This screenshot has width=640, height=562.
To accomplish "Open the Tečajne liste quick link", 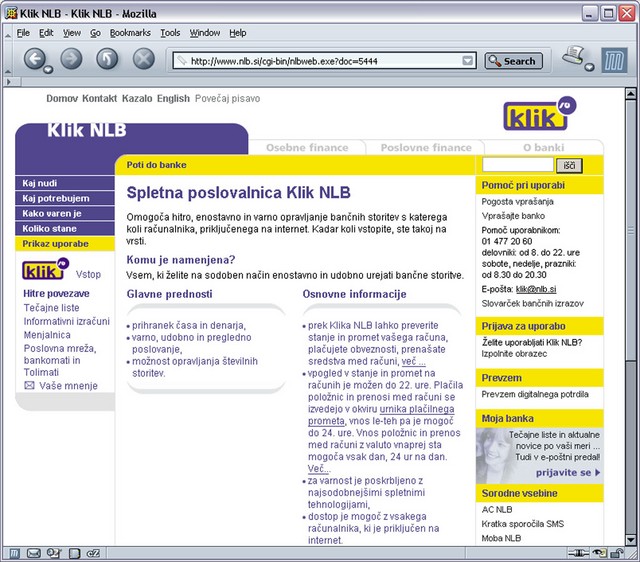I will click(x=51, y=308).
